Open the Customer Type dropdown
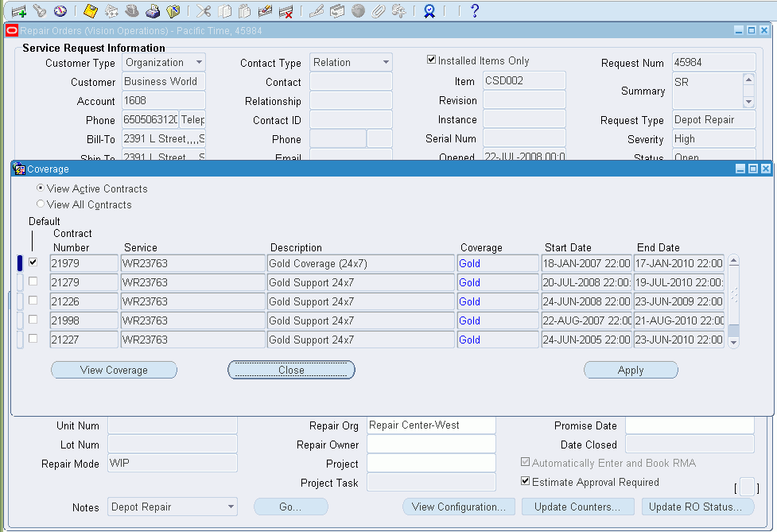Screen dimensions: 777x532 pyautogui.click(x=199, y=62)
